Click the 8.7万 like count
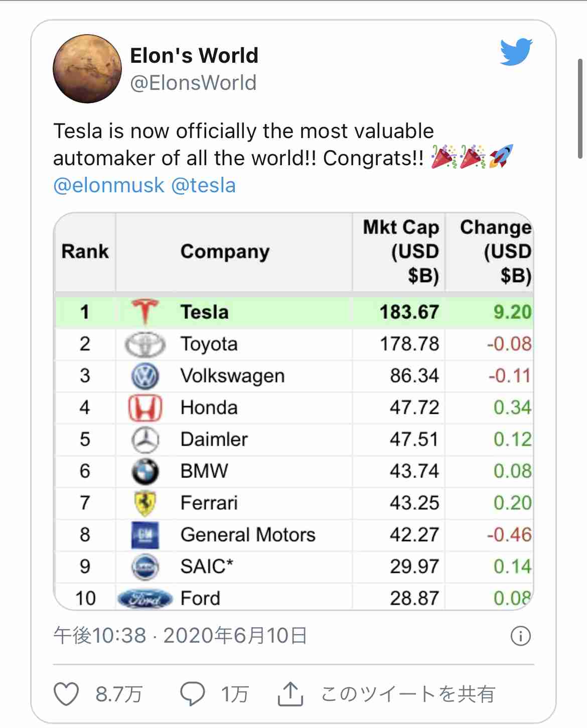 point(119,694)
